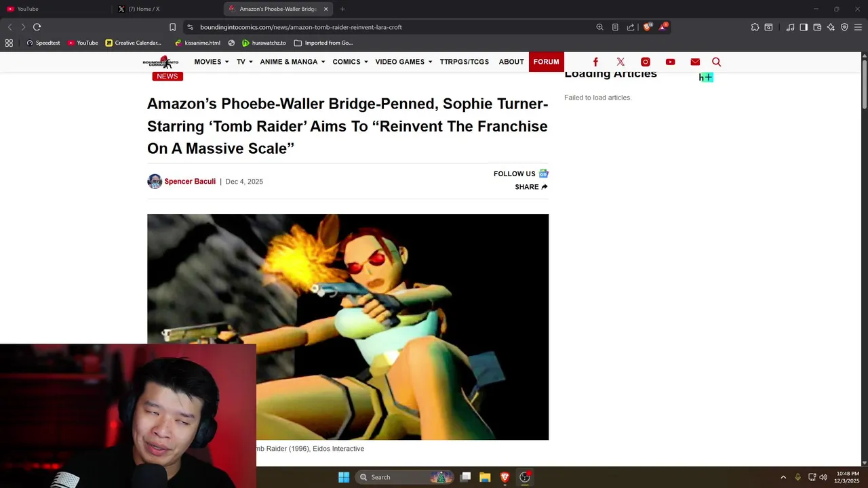Open File Explorer from the taskbar

tap(485, 477)
